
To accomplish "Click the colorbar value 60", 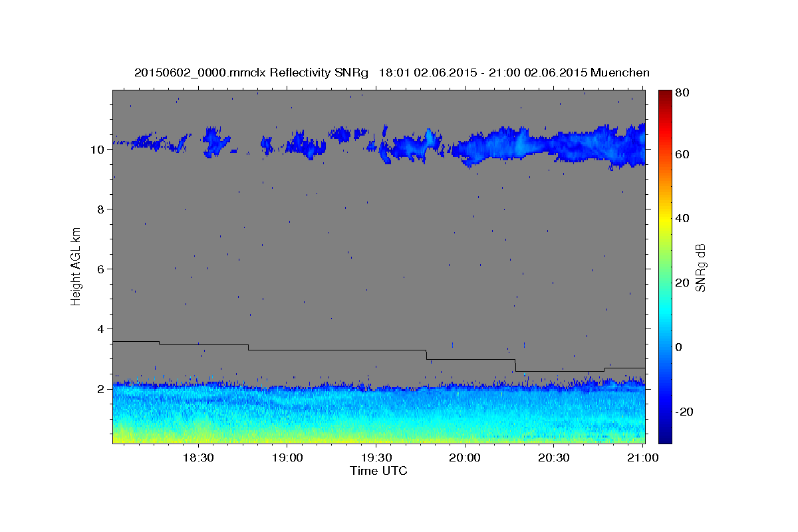I will pos(684,154).
